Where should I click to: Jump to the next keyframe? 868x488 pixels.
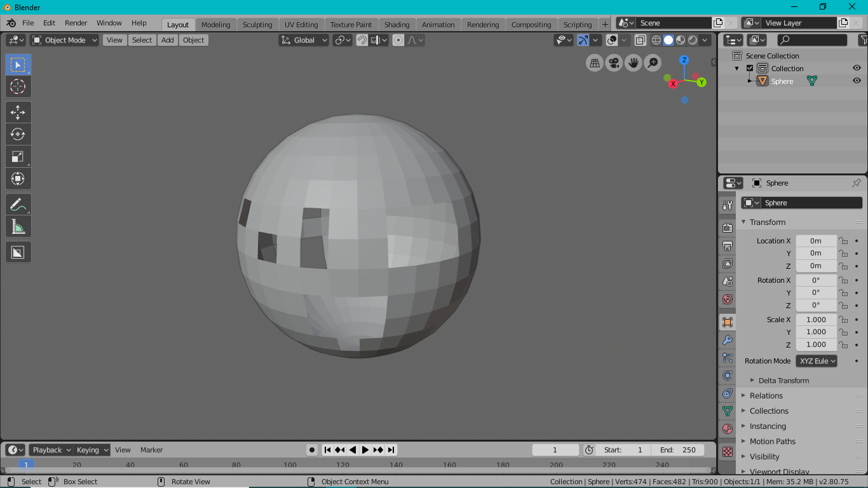[x=378, y=450]
